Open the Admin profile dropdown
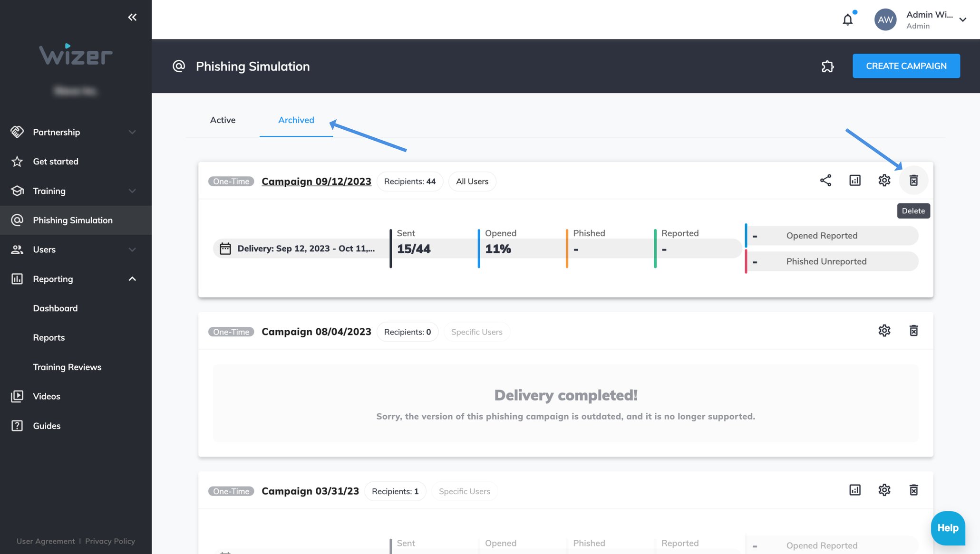This screenshot has width=980, height=554. tap(962, 19)
